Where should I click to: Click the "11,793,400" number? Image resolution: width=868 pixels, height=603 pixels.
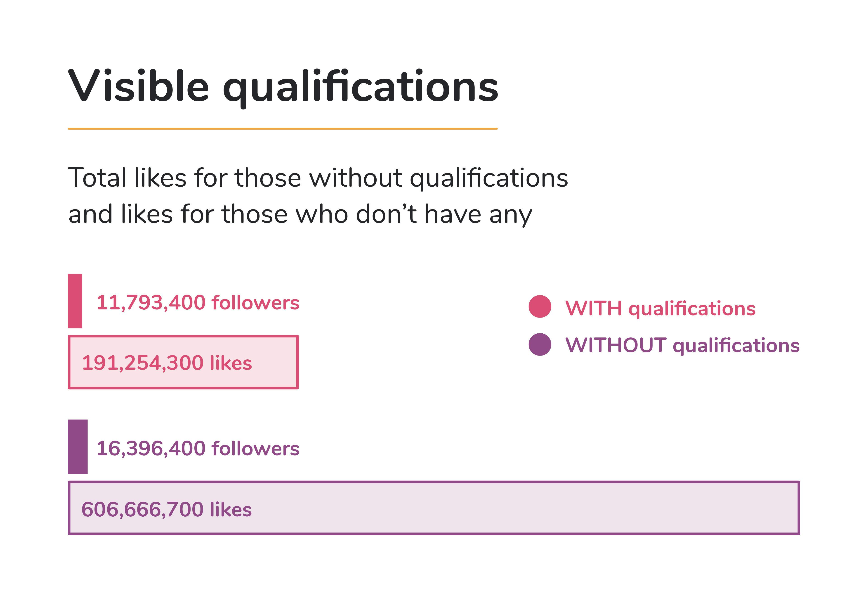151,303
